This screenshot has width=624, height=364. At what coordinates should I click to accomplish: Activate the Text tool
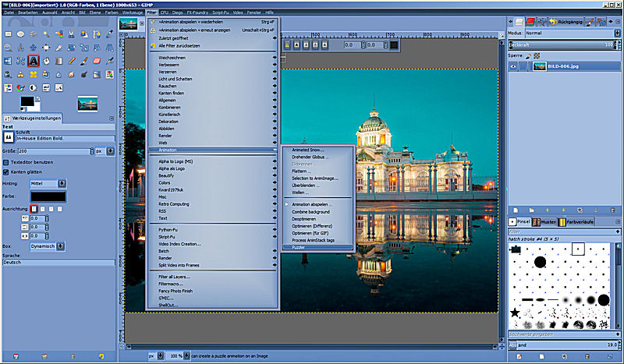tap(34, 61)
